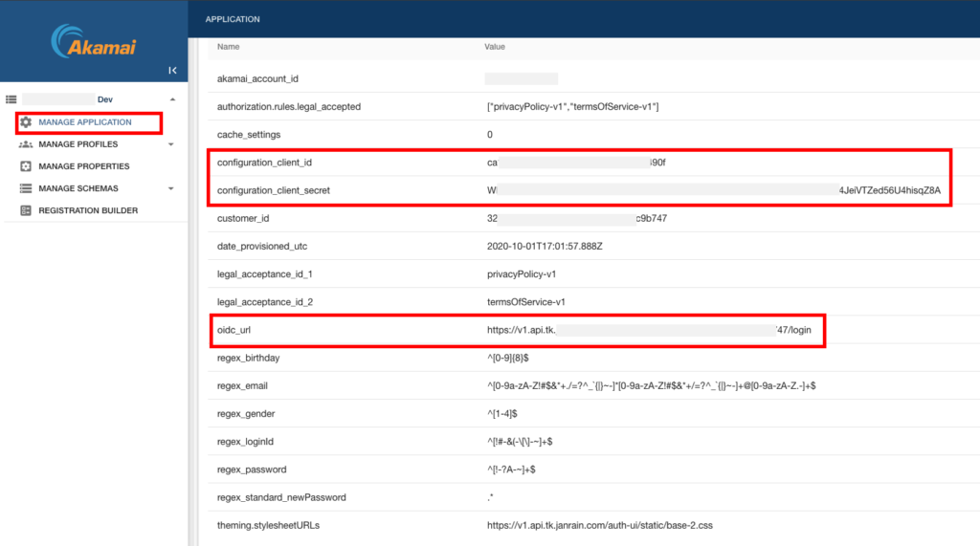Click the Manage Schemas list icon
980x546 pixels.
tap(26, 188)
